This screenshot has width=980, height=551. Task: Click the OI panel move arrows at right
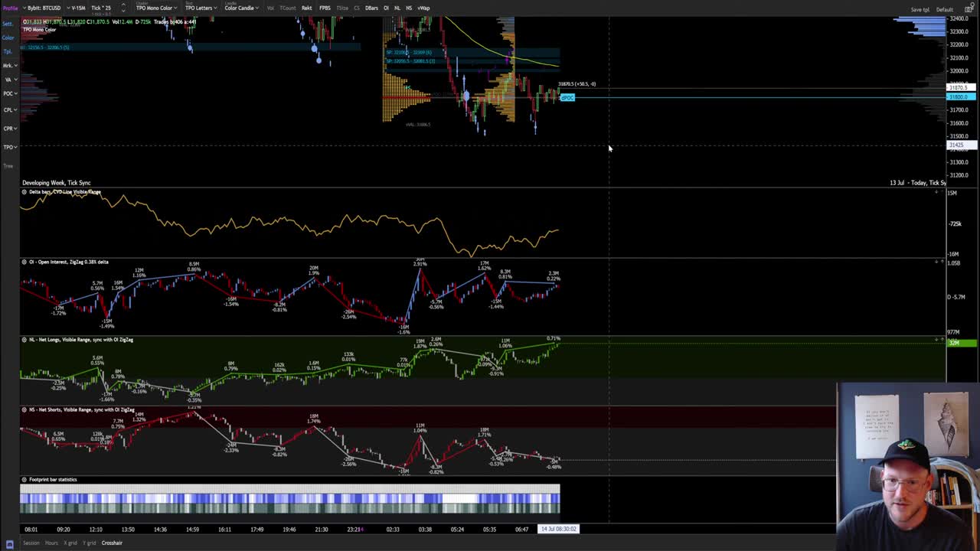pyautogui.click(x=939, y=262)
